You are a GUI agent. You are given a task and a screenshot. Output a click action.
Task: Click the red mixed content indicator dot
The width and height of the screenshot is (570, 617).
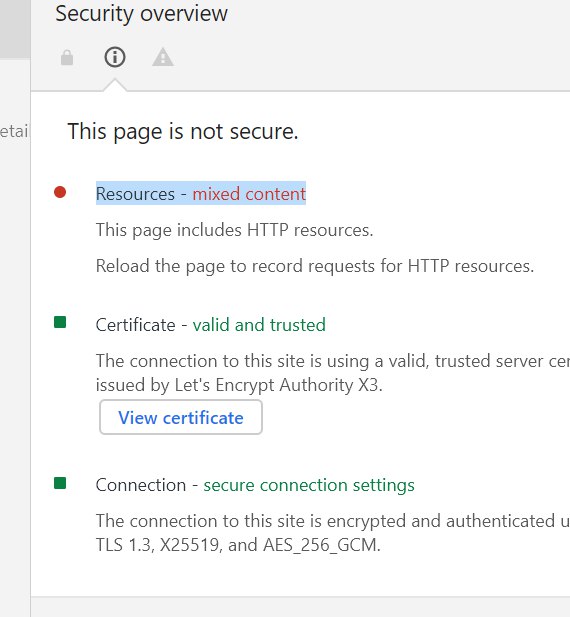pyautogui.click(x=60, y=192)
